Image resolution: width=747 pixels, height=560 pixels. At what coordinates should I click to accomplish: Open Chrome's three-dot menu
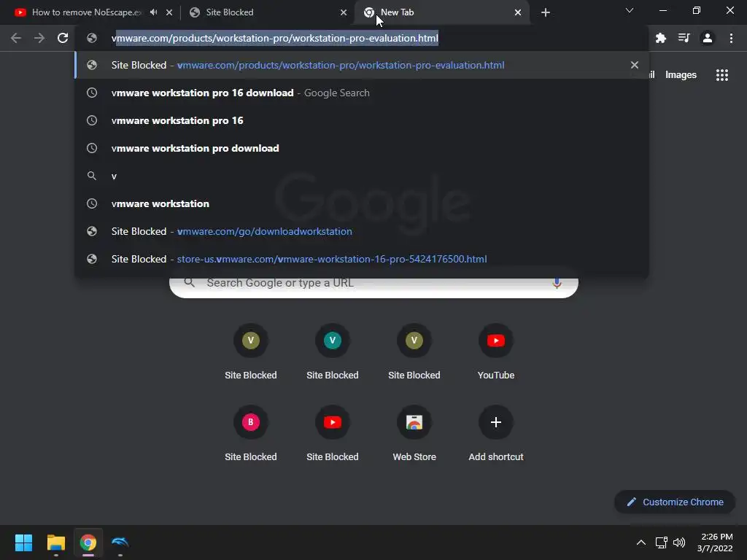[x=731, y=38]
